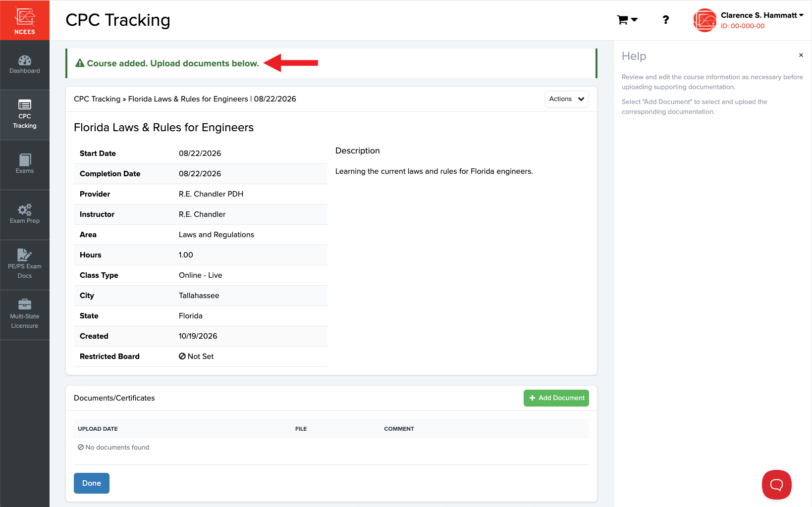Open CPC Tracking in the sidebar
The image size is (812, 507).
click(25, 115)
